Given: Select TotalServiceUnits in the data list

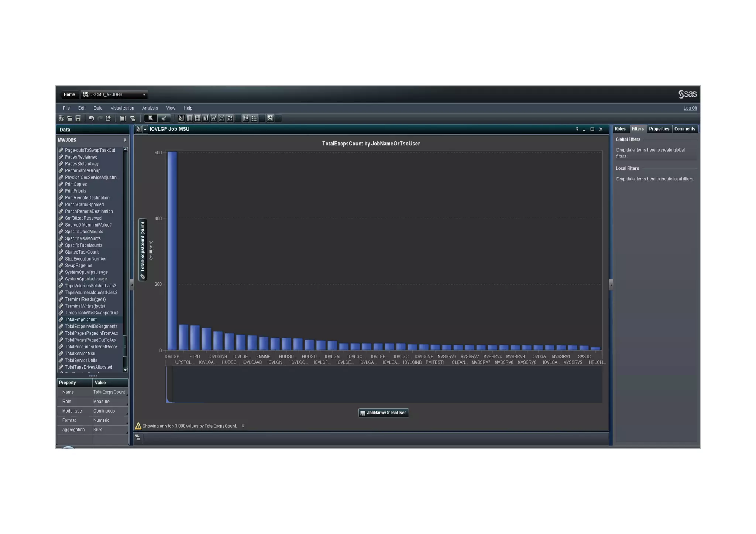Looking at the screenshot, I should pos(81,360).
